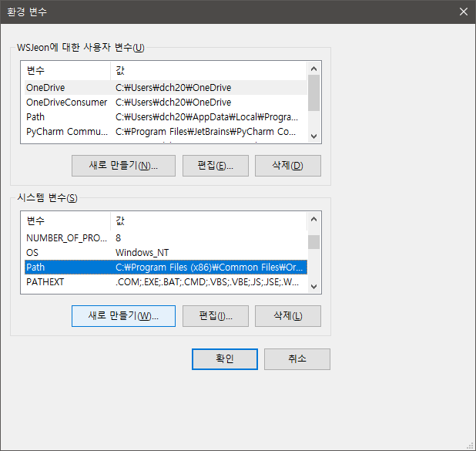This screenshot has width=476, height=451.
Task: Click 새로 만들기(N)... under user variables
Action: [x=123, y=166]
